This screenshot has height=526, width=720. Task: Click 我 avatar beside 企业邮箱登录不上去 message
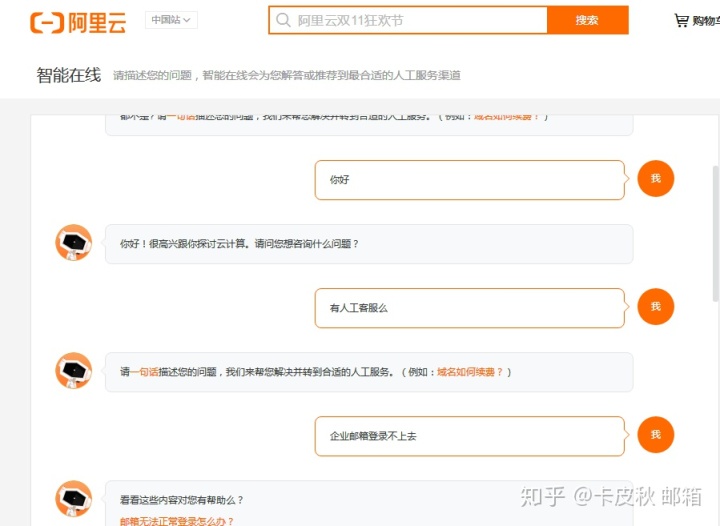(x=656, y=435)
